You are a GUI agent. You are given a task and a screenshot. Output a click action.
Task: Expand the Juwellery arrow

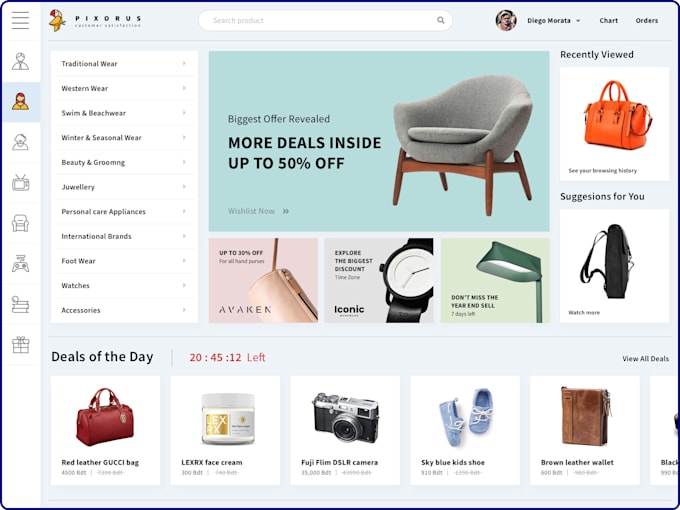tap(184, 187)
